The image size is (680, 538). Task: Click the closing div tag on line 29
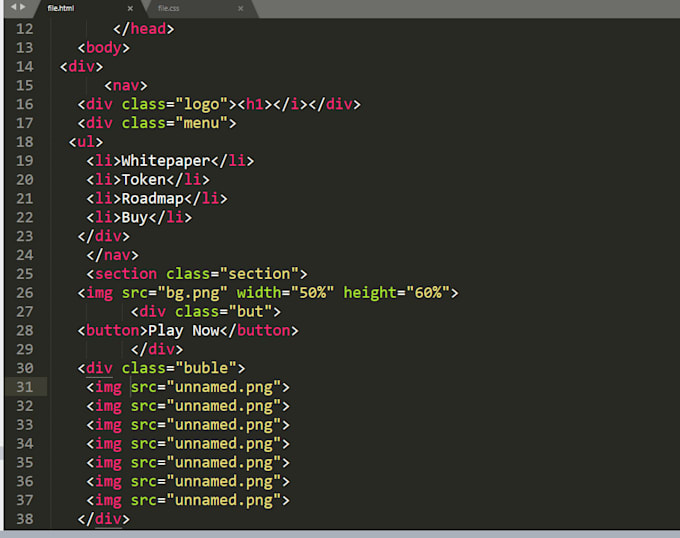click(157, 349)
